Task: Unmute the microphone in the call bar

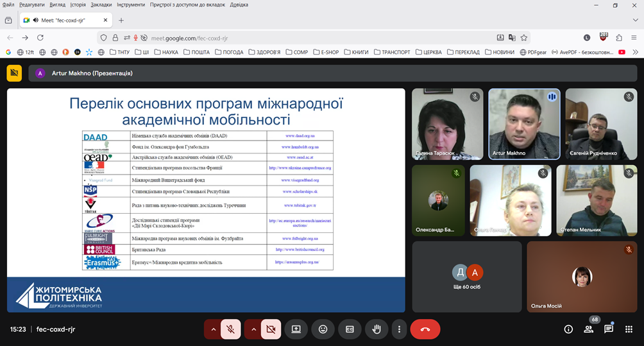Action: pos(230,329)
